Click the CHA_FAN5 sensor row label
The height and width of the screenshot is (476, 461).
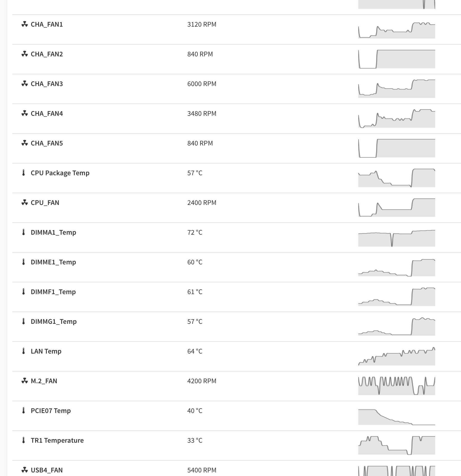pos(47,143)
